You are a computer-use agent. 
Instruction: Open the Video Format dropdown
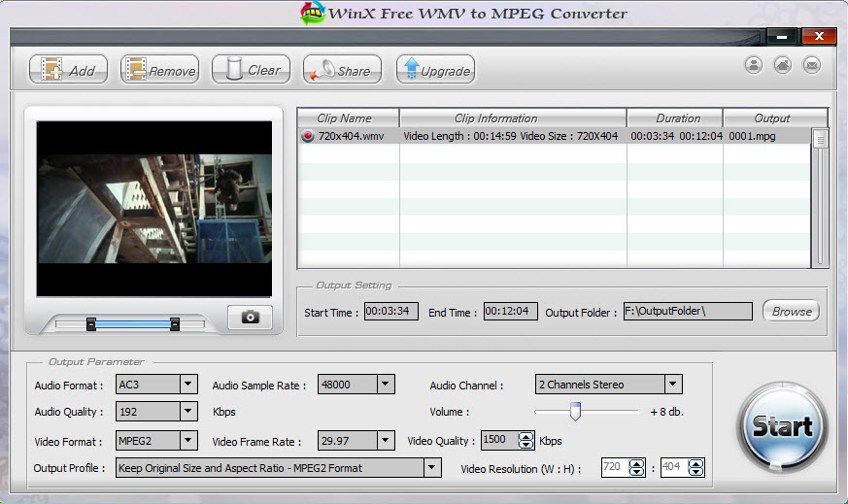click(187, 441)
